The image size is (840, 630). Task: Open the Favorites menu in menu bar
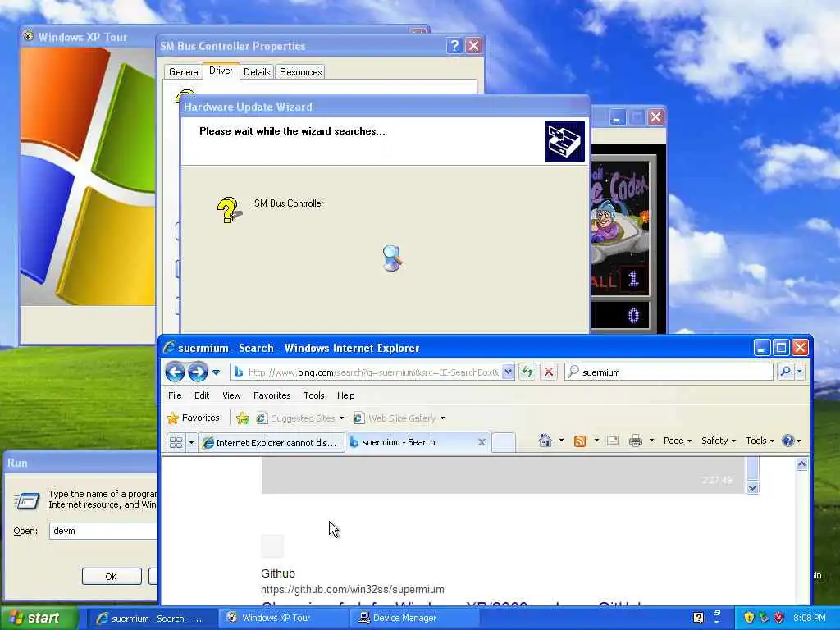pos(272,395)
